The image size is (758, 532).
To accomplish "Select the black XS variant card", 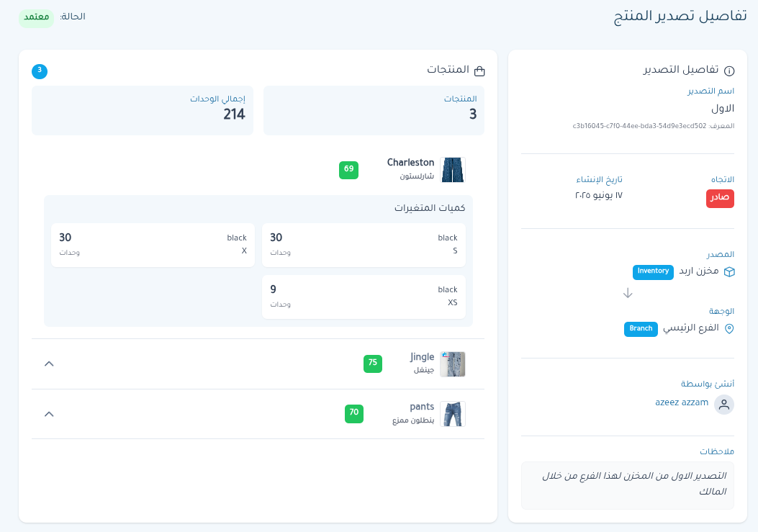I will [x=364, y=297].
